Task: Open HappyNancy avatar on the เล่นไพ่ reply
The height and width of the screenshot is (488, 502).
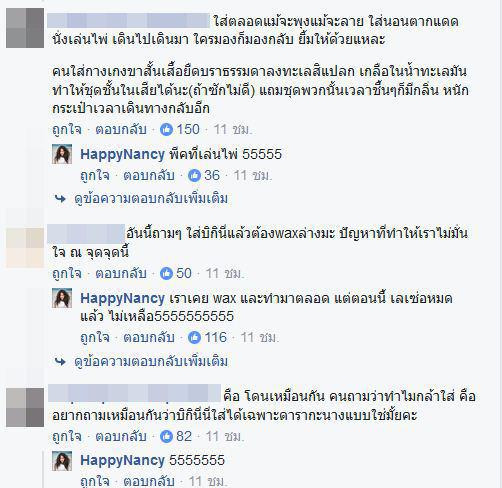Action: (62, 154)
